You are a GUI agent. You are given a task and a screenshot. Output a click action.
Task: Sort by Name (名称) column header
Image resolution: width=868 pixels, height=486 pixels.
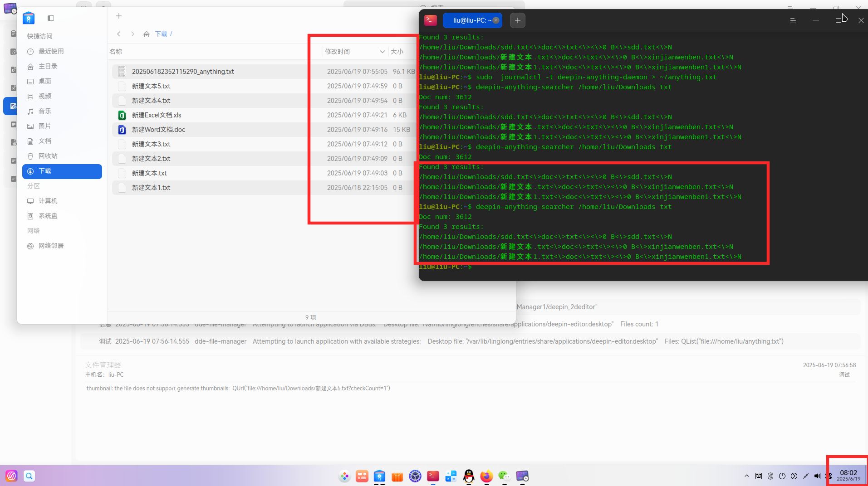(x=116, y=52)
